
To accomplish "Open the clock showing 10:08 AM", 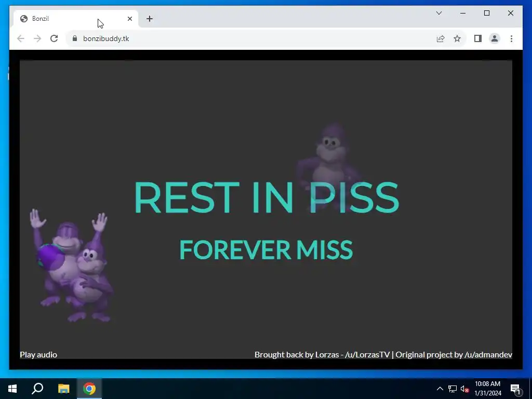I will click(488, 389).
